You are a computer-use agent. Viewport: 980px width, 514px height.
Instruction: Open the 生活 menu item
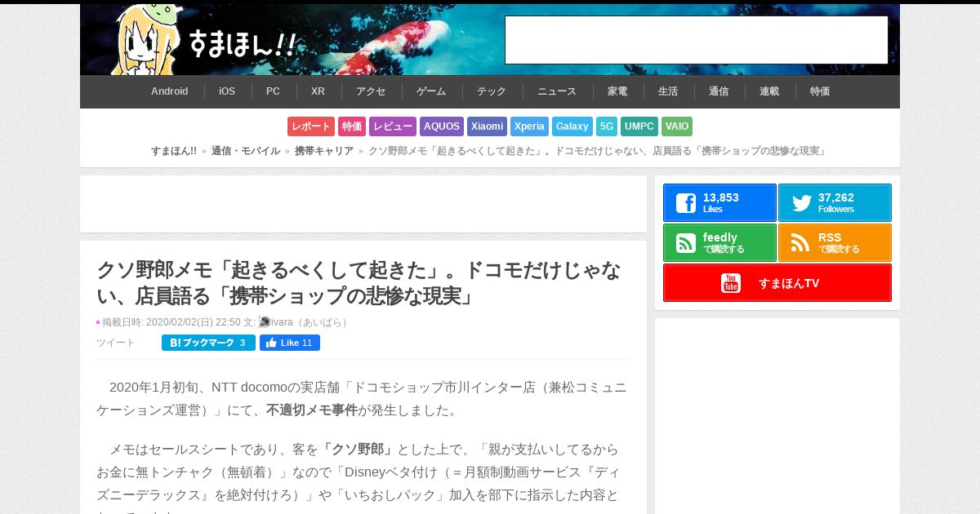coord(668,91)
